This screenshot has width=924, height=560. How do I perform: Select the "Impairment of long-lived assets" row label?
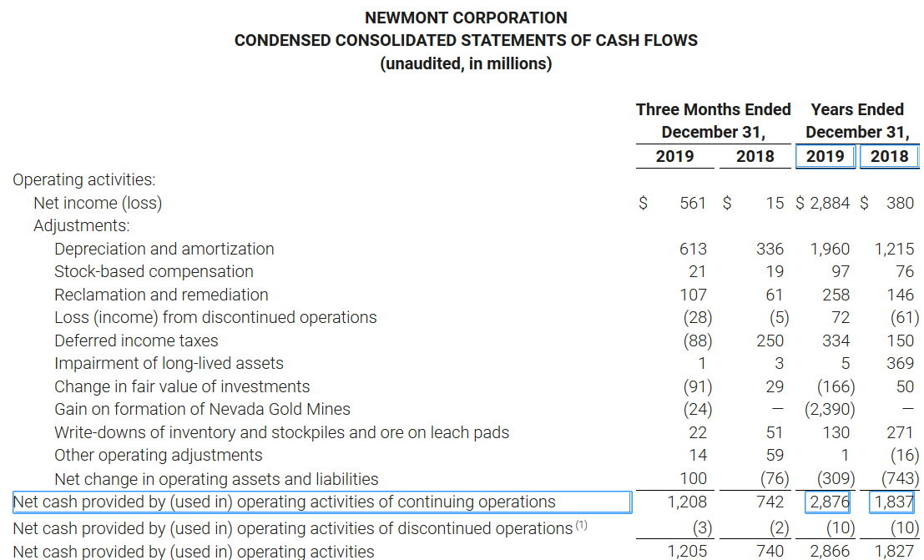coord(169,363)
